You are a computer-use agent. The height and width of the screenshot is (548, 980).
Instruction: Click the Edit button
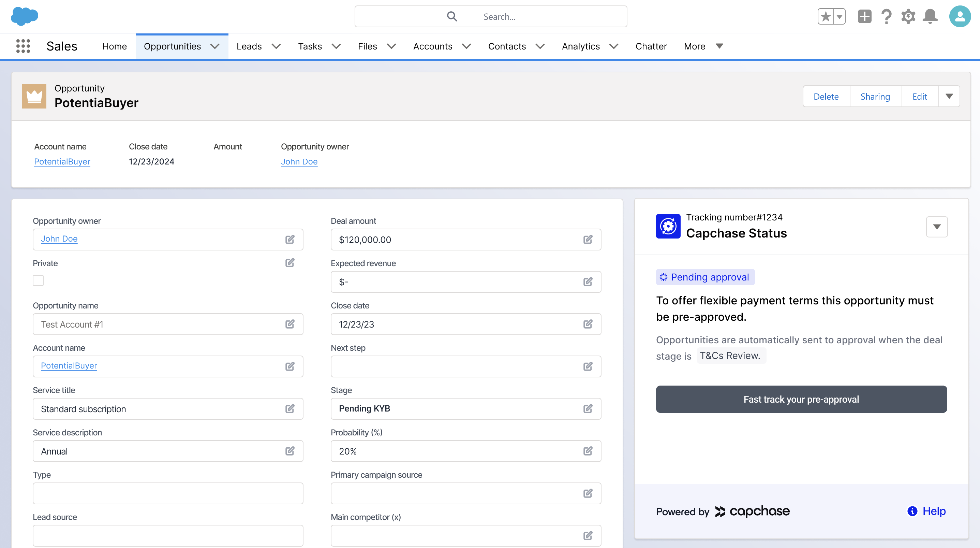pos(920,96)
